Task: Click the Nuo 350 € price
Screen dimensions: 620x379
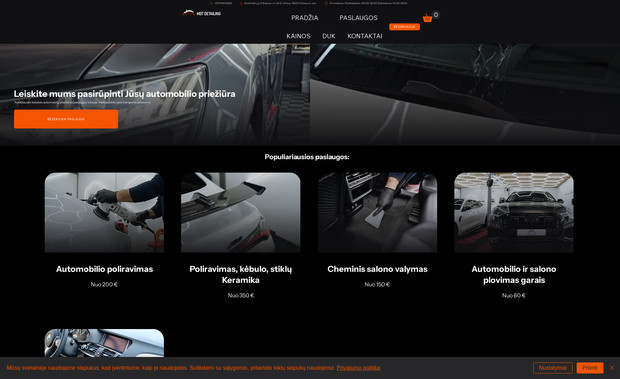Action: (240, 295)
